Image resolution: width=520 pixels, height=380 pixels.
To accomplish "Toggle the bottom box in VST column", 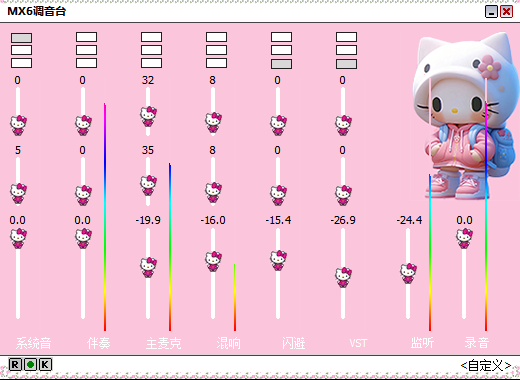I will [346, 64].
